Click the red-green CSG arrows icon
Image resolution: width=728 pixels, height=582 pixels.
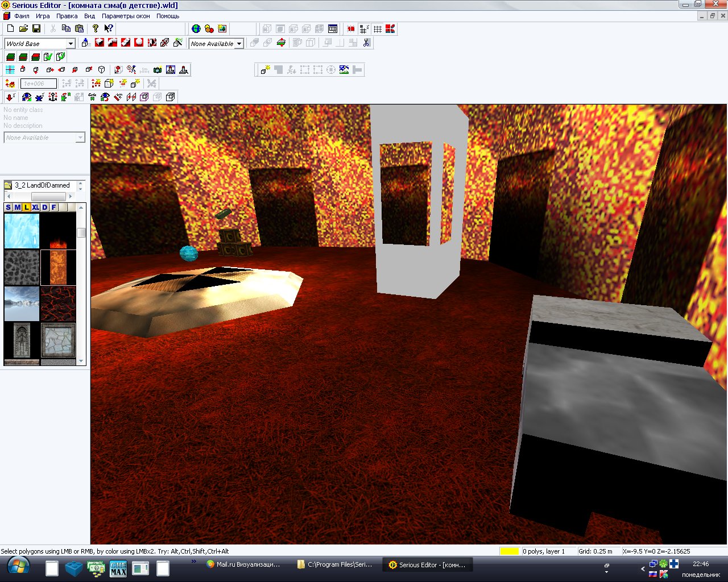(281, 43)
